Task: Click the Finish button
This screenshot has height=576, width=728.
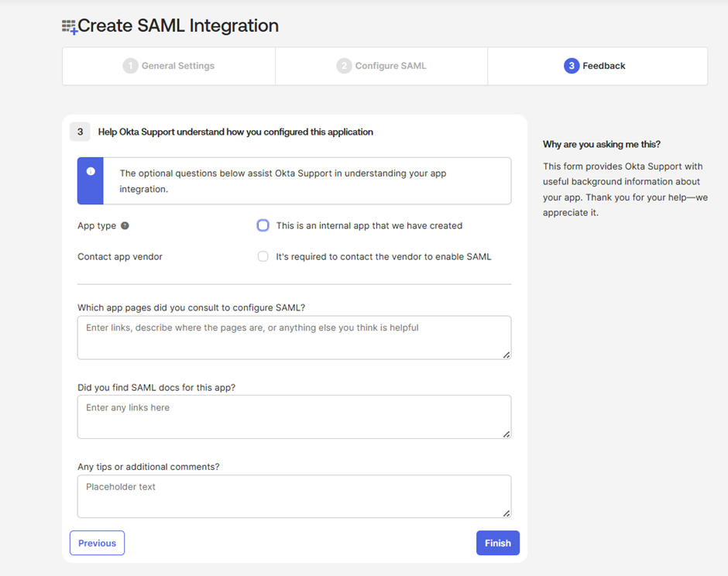Action: tap(498, 543)
